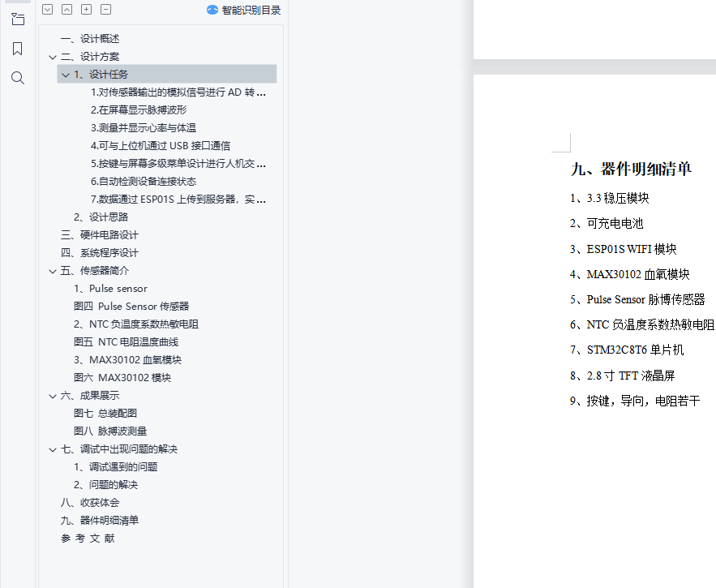
Task: Collapse the 五、传感器简介 section
Action: pyautogui.click(x=53, y=272)
